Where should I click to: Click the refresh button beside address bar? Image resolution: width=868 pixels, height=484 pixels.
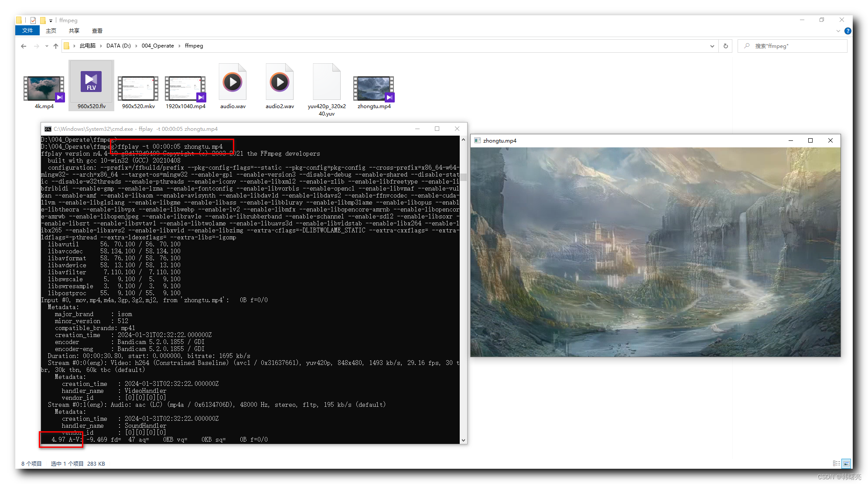(726, 46)
